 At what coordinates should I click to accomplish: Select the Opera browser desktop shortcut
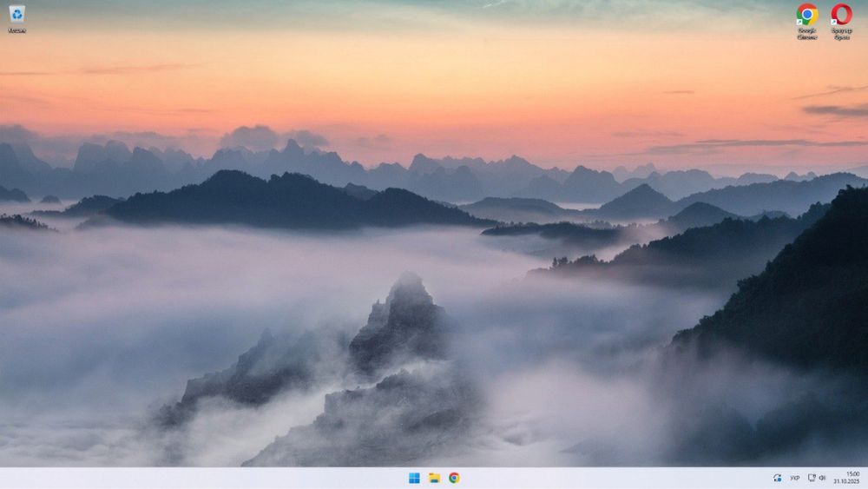click(841, 22)
